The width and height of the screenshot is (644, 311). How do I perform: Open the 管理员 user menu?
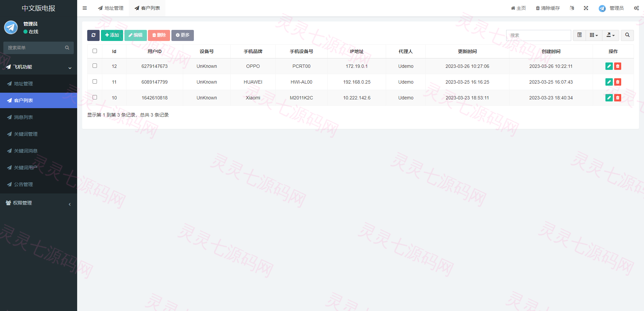point(611,8)
